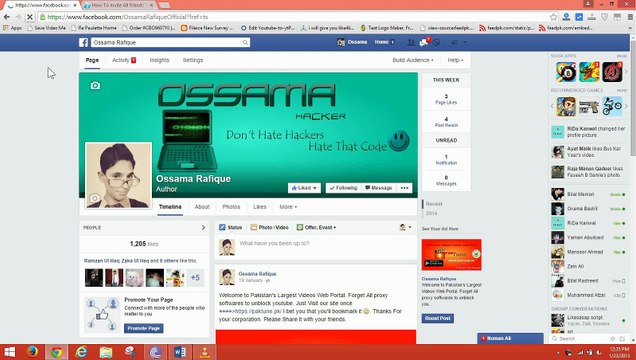The height and width of the screenshot is (360, 636).
Task: Open the VLC icon in taskbar
Action: point(205,352)
